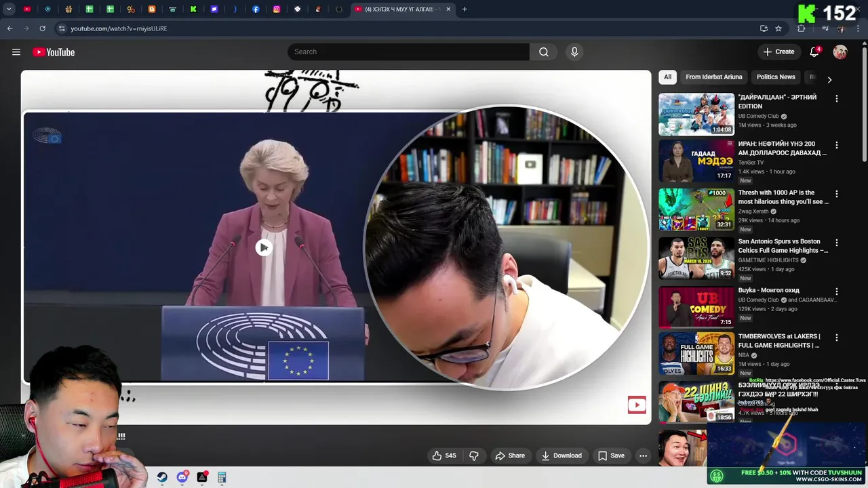Go to YouTube home via logo
Viewport: 868px width, 488px height.
[54, 52]
